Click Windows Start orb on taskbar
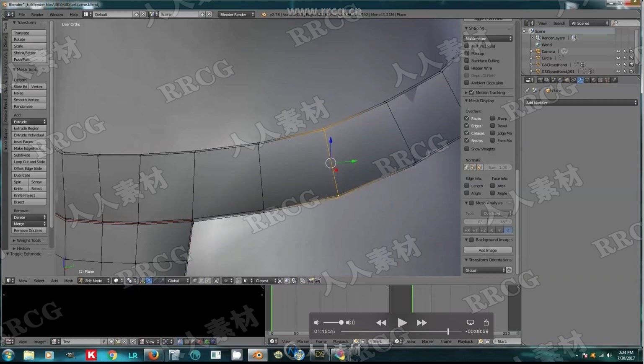This screenshot has width=644, height=364. coord(8,355)
